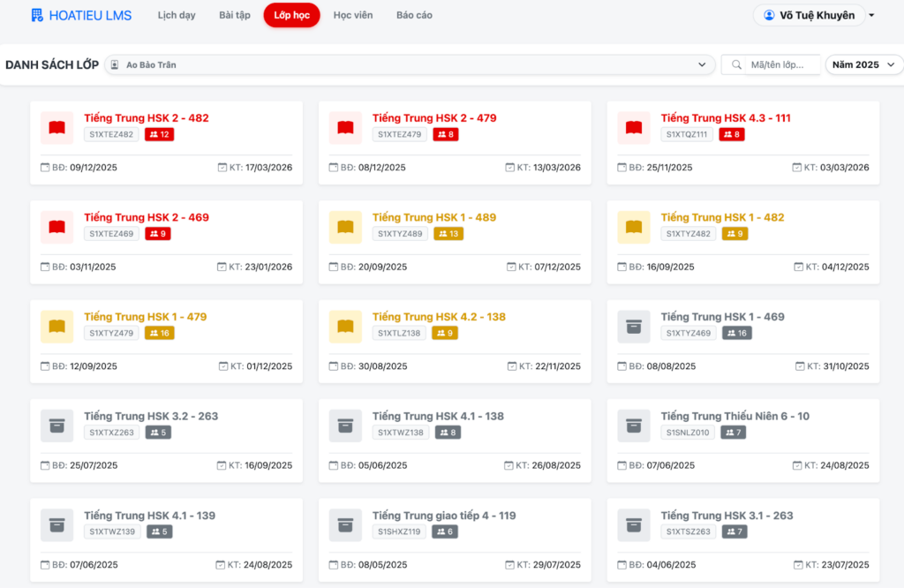Click archive icon of Tiếng Trung giao tiếp 4 - 119
The width and height of the screenshot is (904, 588).
point(345,525)
